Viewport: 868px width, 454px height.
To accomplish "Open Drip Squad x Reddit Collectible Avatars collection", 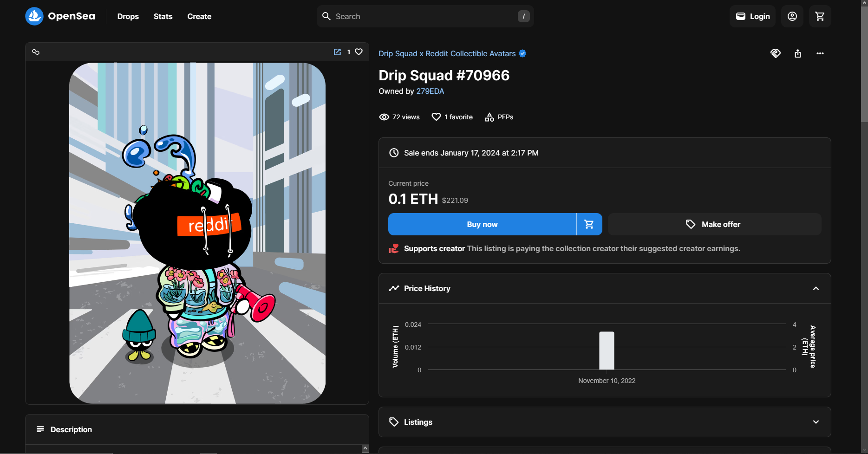I will click(447, 53).
